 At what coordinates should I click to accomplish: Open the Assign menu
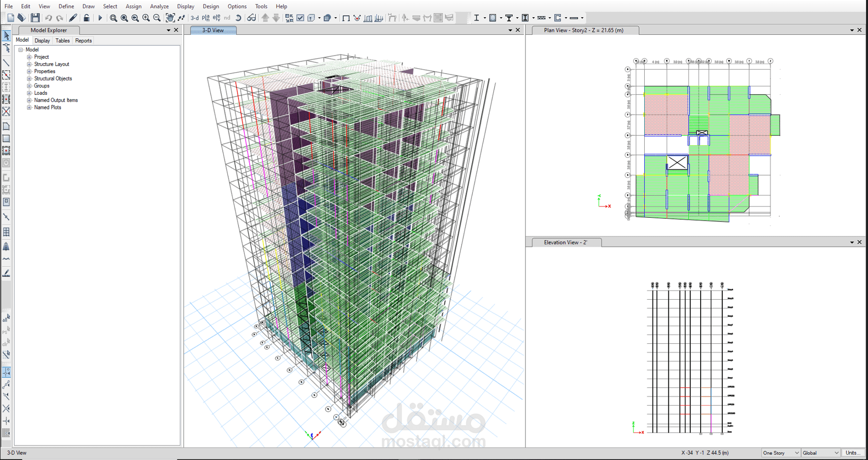click(x=133, y=6)
